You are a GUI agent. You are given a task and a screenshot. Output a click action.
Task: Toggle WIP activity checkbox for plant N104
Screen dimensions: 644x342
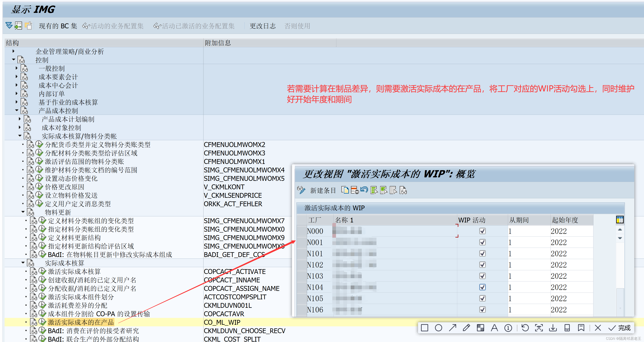482,287
